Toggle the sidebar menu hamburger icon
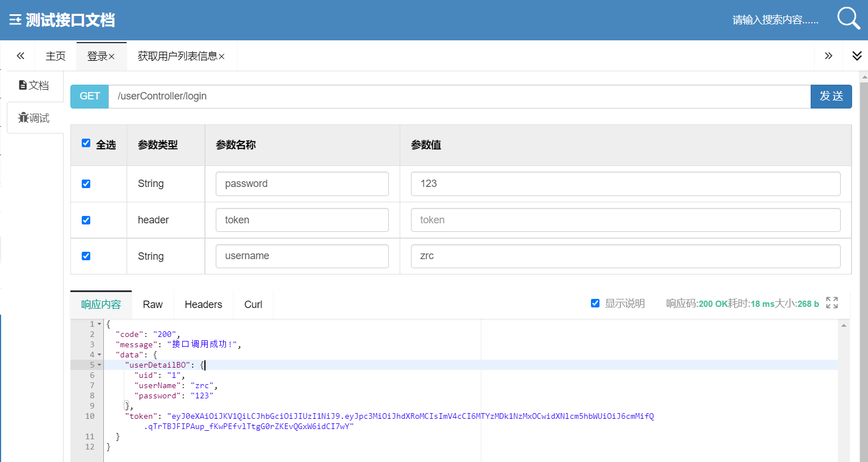 15,20
